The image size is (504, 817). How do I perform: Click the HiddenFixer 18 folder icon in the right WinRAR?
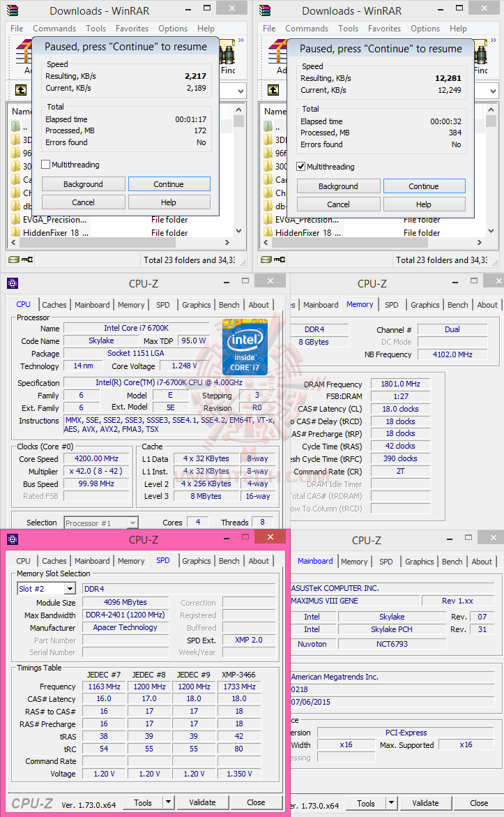point(268,232)
